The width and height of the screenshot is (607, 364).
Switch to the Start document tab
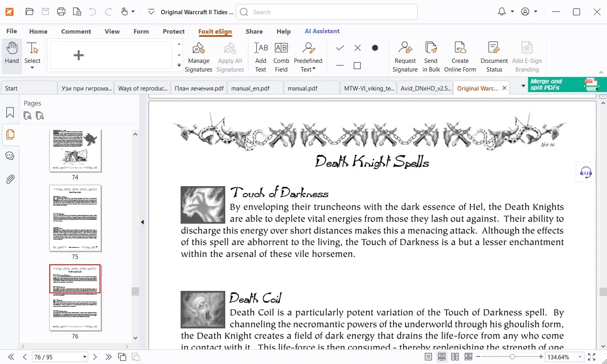point(29,88)
